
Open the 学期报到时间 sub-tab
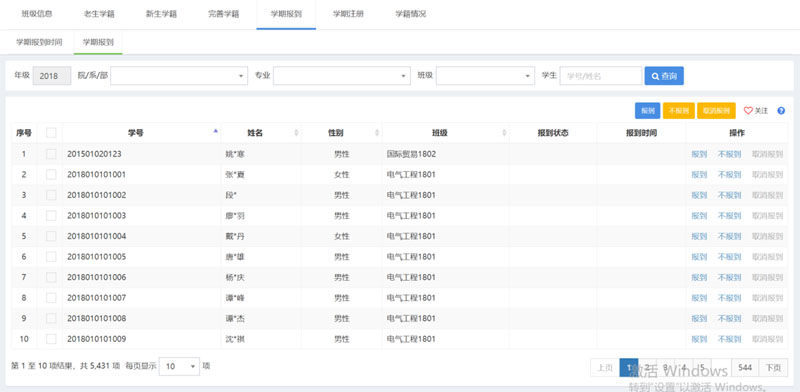coord(39,42)
